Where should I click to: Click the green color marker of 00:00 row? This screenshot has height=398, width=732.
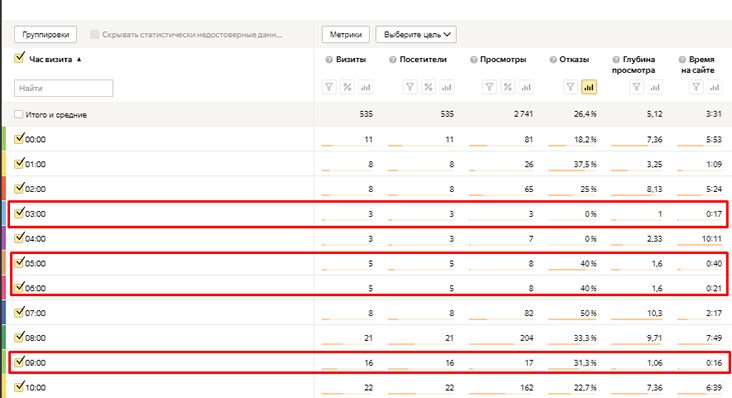(x=4, y=139)
